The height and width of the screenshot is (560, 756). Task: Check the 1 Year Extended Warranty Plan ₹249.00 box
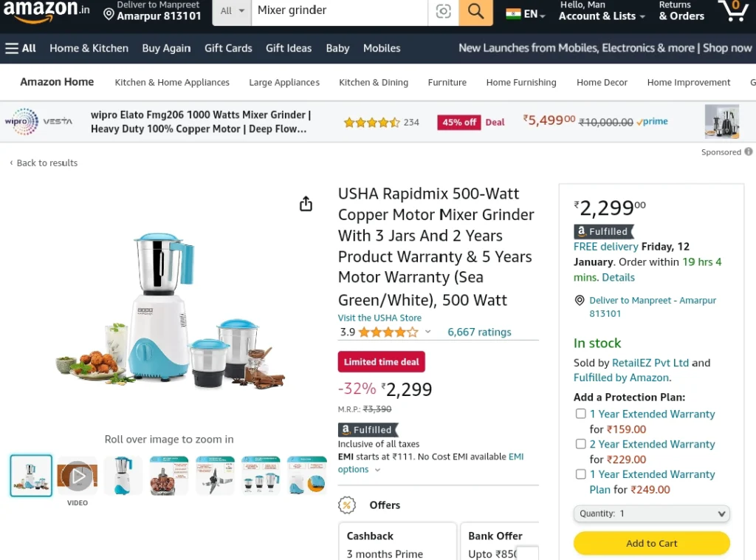(x=581, y=474)
